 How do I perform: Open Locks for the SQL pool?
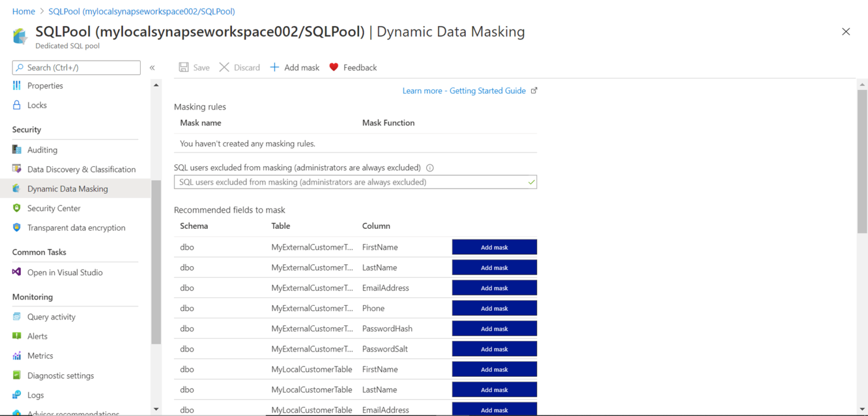[x=37, y=105]
